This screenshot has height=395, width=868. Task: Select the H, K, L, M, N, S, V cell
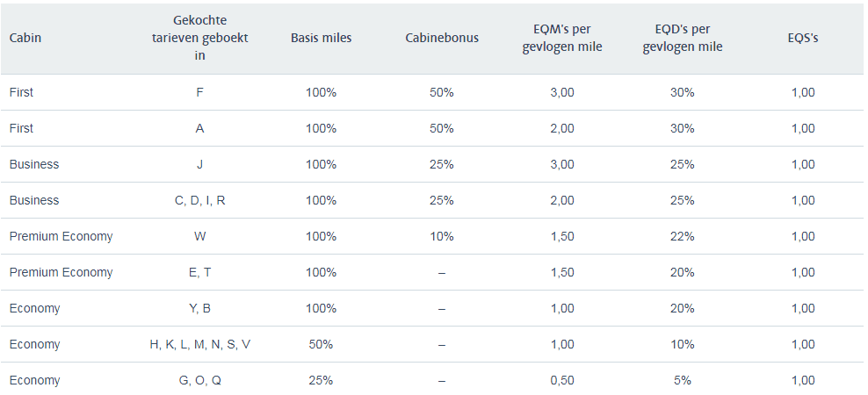200,344
